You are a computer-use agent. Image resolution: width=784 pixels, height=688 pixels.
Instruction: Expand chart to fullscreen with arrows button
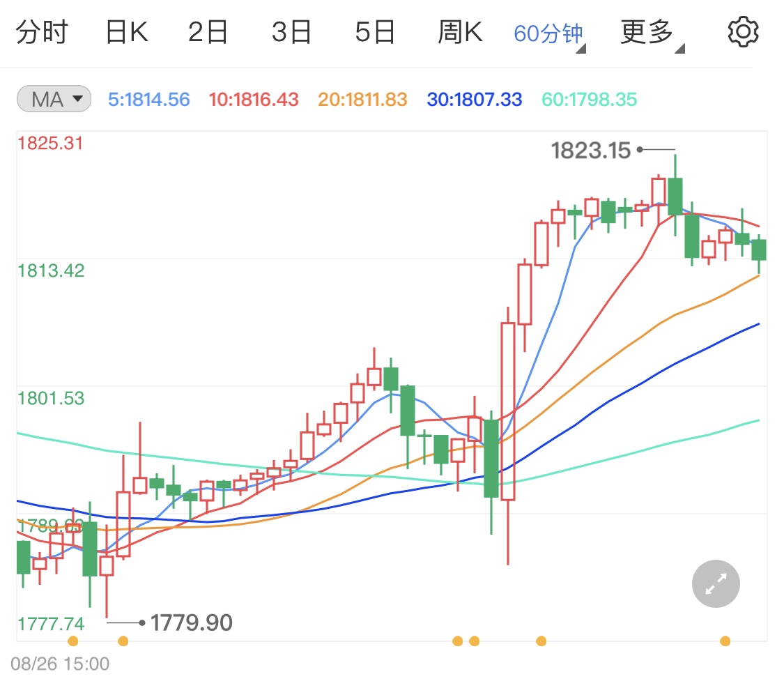716,583
